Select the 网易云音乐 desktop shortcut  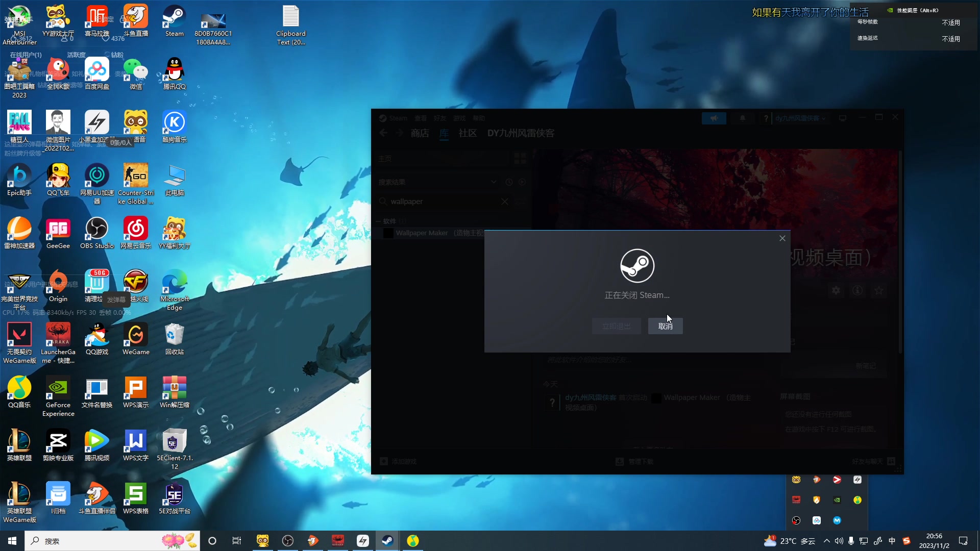(x=136, y=233)
